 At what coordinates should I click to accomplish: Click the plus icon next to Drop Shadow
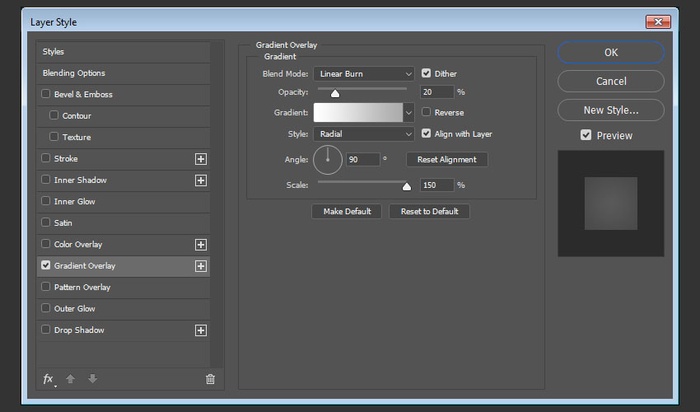(200, 331)
